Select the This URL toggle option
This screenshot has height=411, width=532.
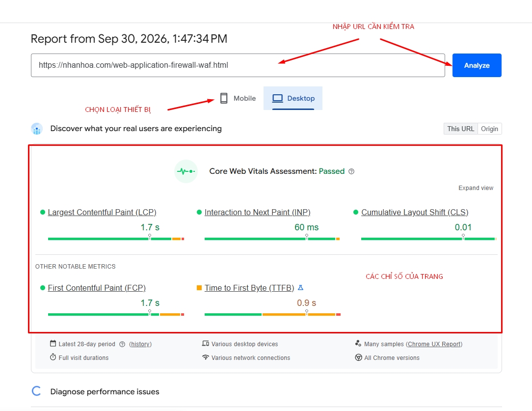tap(460, 129)
